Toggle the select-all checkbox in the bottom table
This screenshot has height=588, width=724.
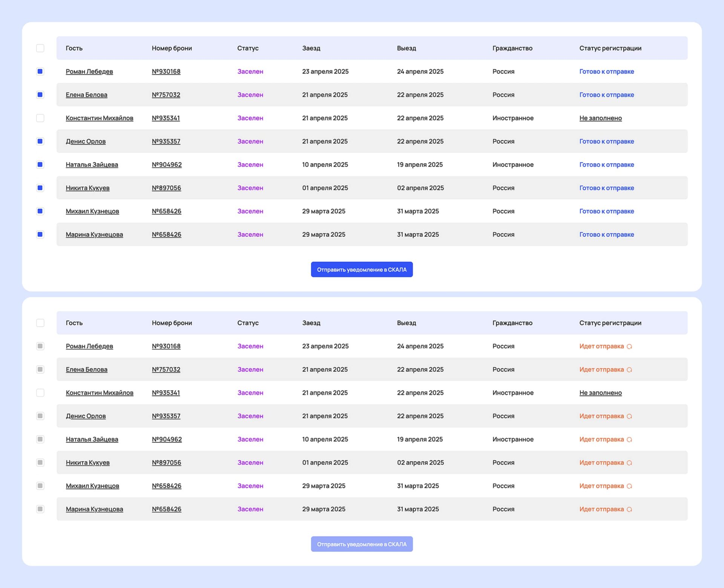click(40, 323)
